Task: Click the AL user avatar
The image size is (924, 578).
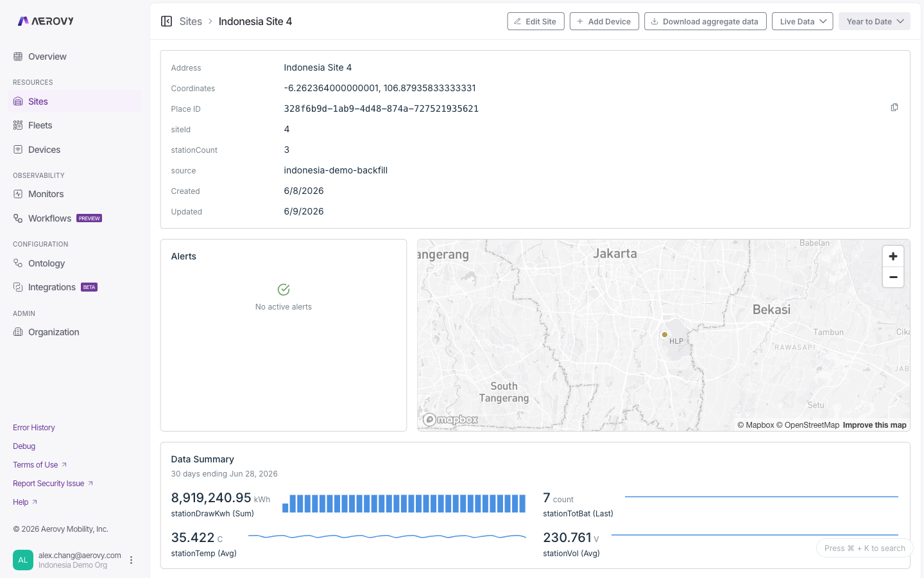Action: (x=23, y=560)
